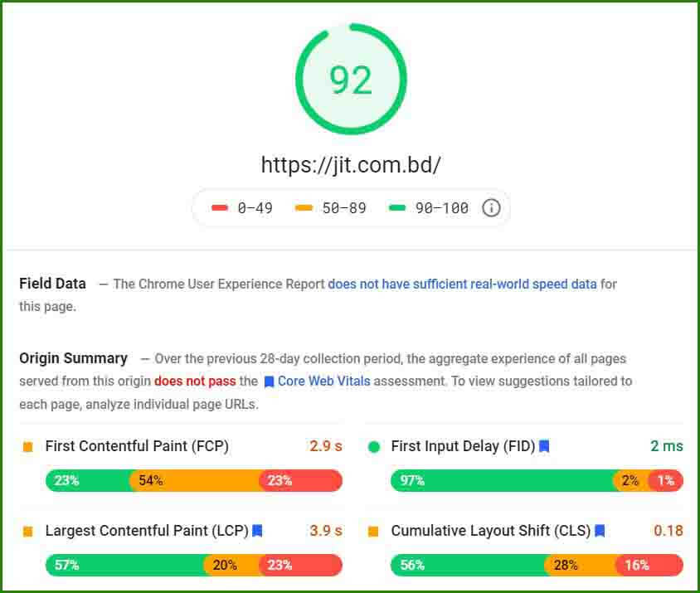
Task: Click the bookmark icon next to Largest Contentful Paint
Action: [x=257, y=531]
